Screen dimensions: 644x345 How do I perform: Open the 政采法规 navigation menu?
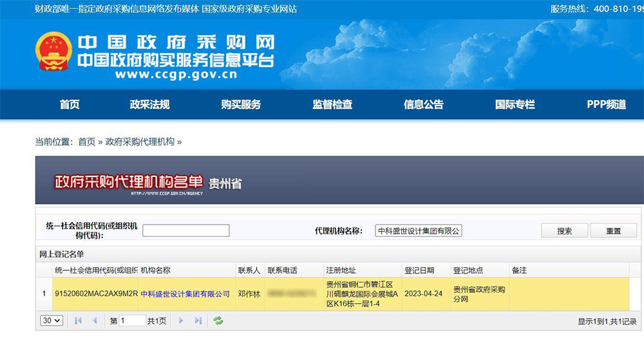click(x=149, y=104)
